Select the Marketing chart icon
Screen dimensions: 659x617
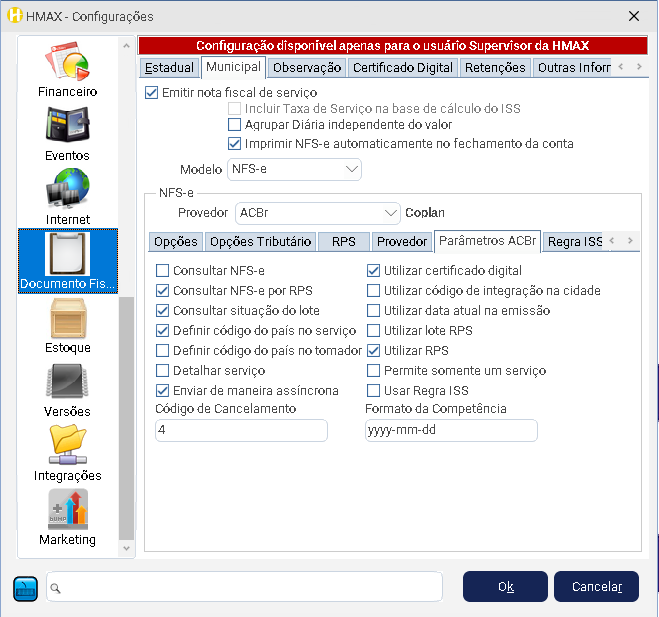[x=68, y=515]
